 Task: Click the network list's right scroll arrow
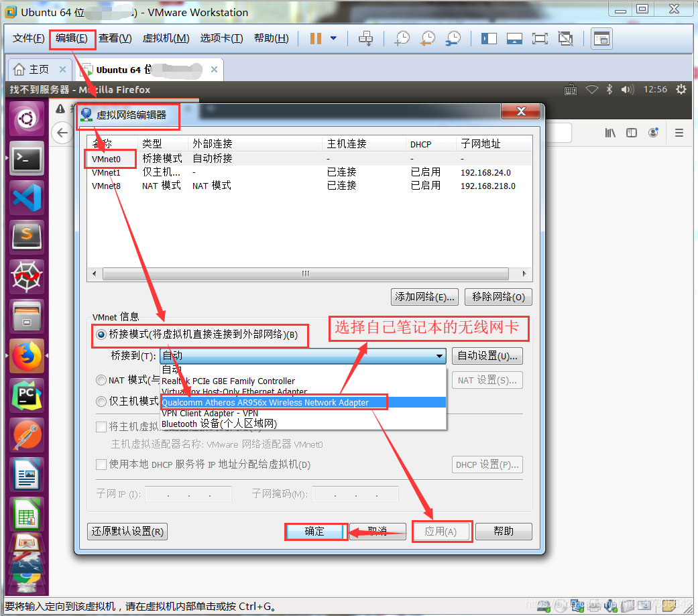(524, 273)
